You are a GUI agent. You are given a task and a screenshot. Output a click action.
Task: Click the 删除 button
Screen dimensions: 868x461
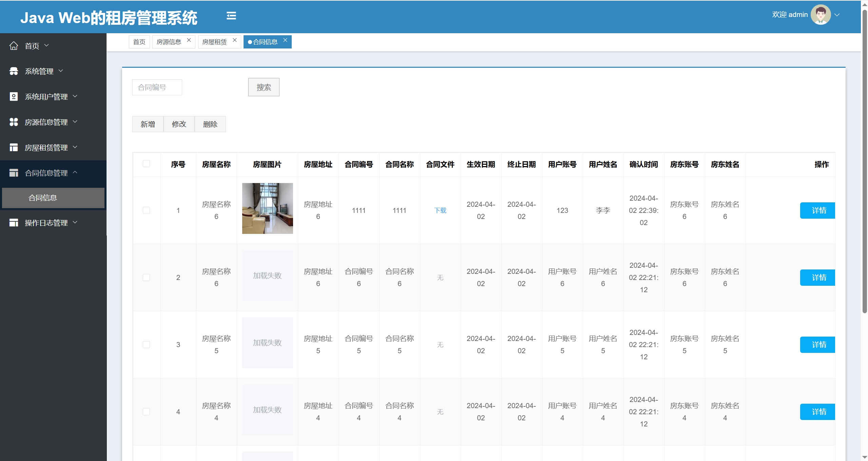210,124
